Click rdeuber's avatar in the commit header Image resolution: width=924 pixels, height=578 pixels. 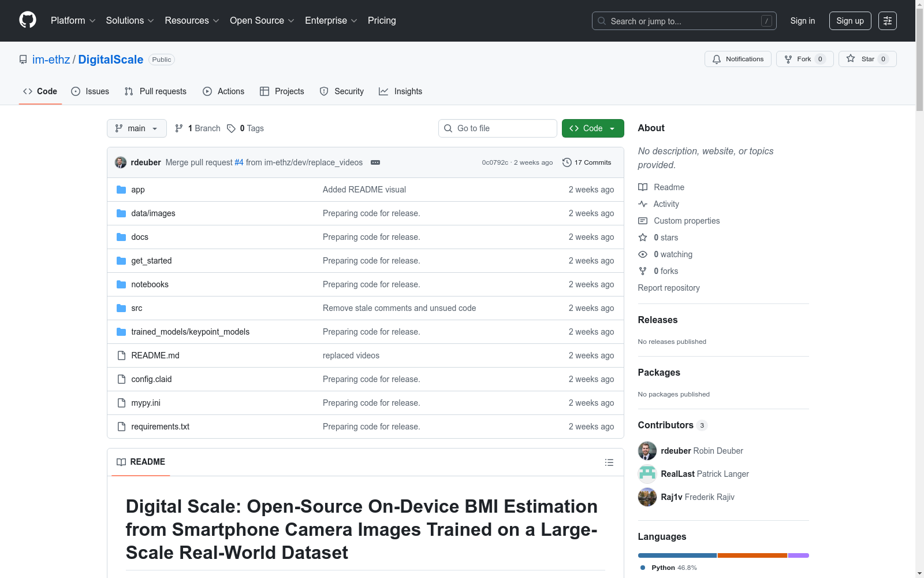[121, 162]
